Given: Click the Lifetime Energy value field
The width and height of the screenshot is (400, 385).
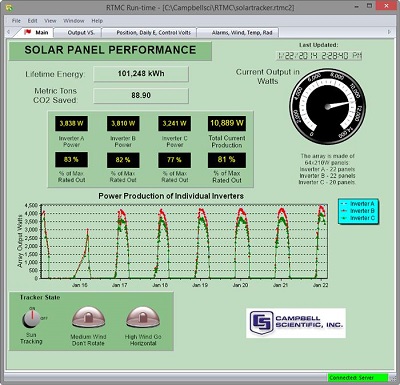Looking at the screenshot, I should click(141, 74).
